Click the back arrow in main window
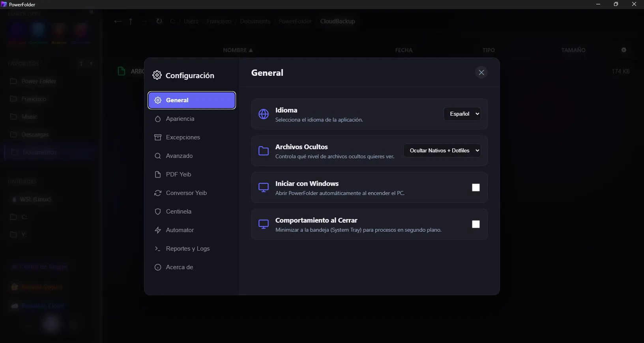 coord(118,21)
